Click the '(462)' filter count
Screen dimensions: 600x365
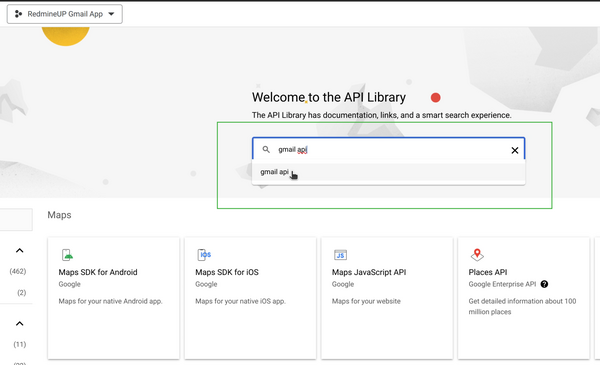[x=18, y=271]
